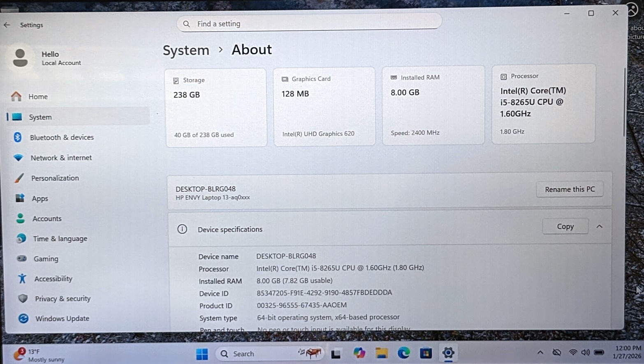Screen dimensions: 644x364
Task: Collapse the Device specifications section
Action: (599, 226)
